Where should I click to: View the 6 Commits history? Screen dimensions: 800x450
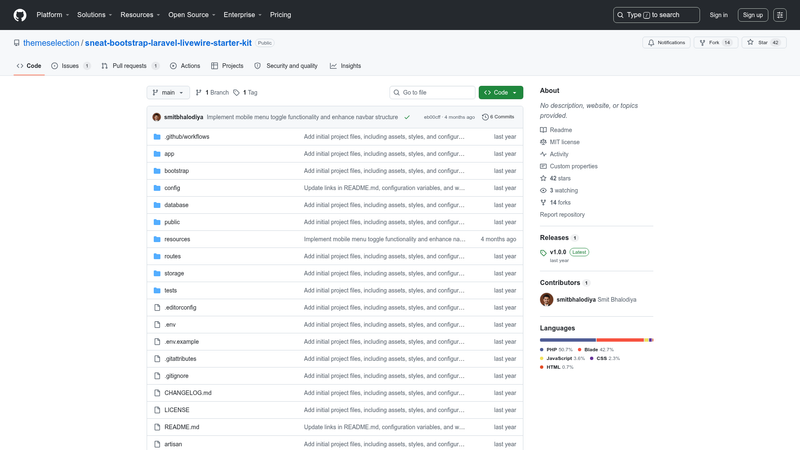tap(498, 117)
